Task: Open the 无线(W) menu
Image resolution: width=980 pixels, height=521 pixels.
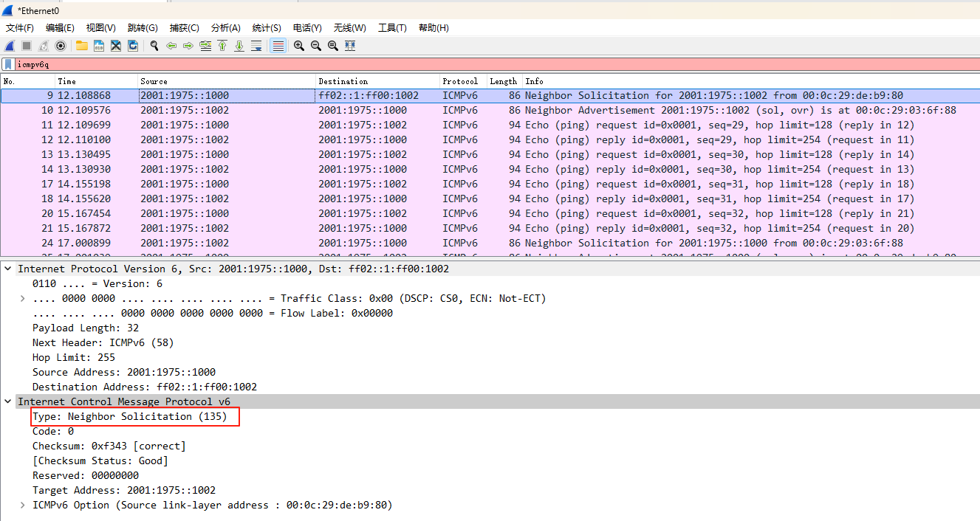Action: (x=349, y=28)
